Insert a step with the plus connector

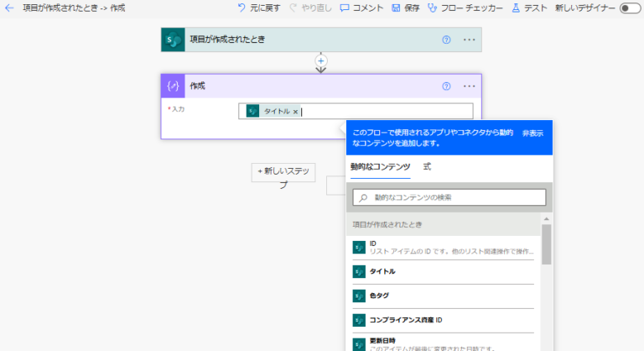(320, 61)
